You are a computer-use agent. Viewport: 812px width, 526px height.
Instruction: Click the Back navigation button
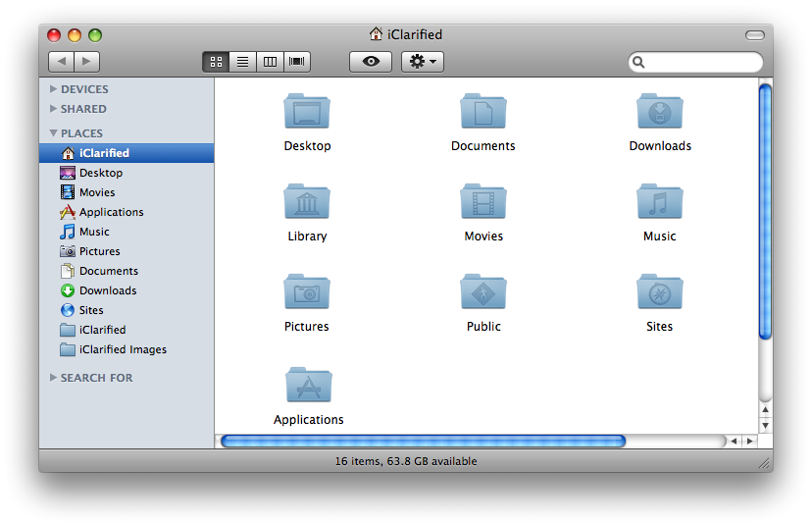pos(61,62)
